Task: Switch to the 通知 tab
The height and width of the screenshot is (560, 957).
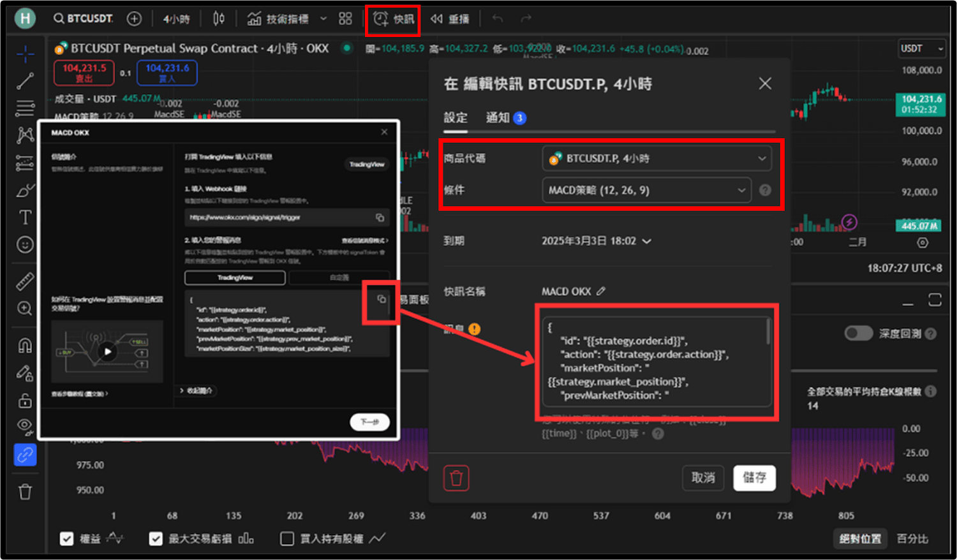Action: click(505, 117)
